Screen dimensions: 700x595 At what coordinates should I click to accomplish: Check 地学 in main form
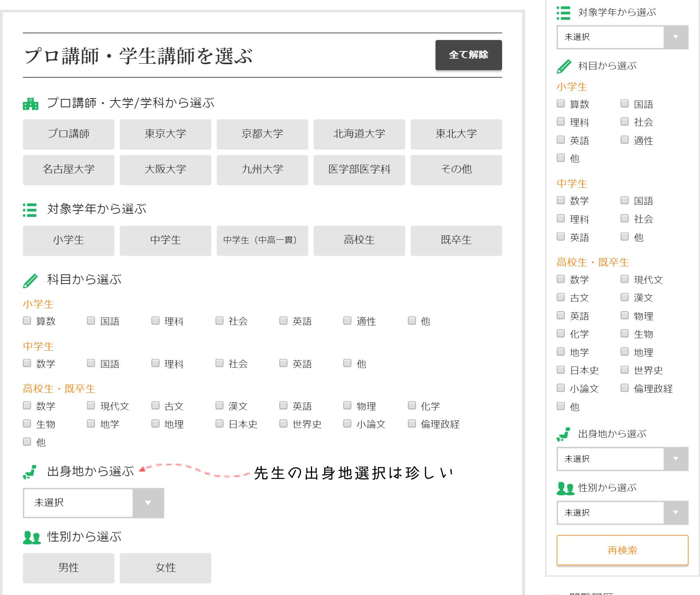pyautogui.click(x=91, y=424)
